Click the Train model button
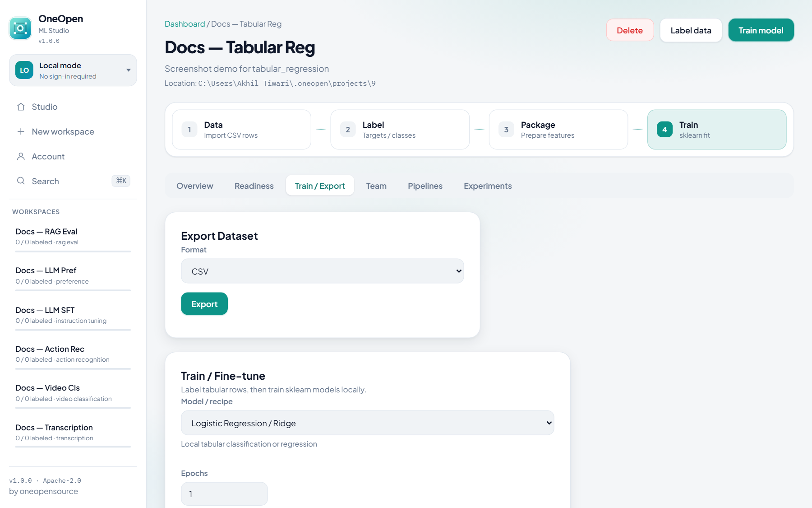The width and height of the screenshot is (812, 508). (761, 30)
